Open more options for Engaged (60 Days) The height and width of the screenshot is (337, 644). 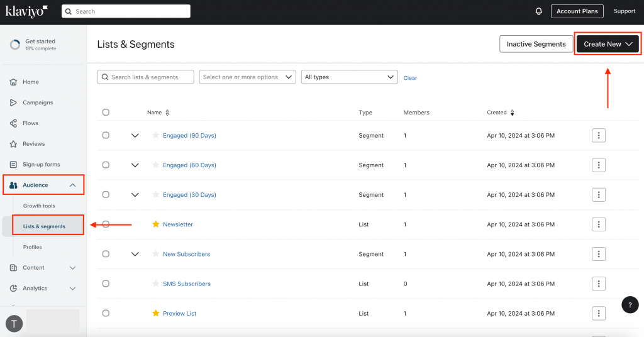point(599,165)
